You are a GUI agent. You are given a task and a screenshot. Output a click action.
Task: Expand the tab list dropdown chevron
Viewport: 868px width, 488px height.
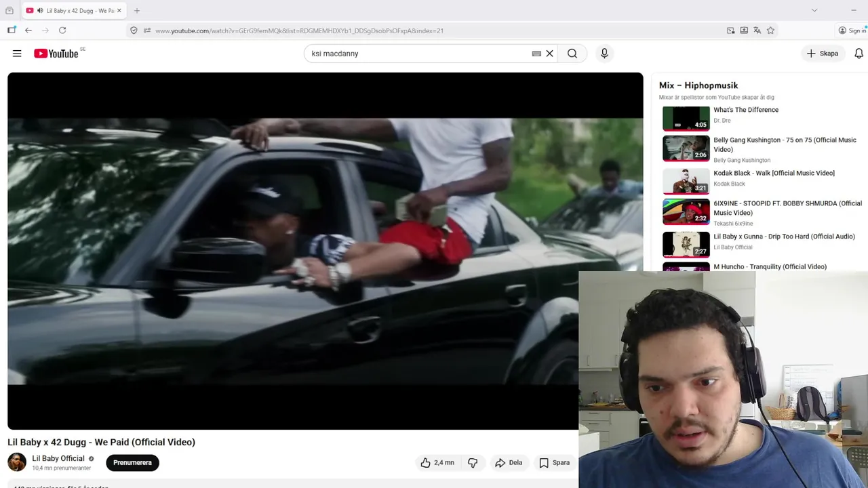[814, 11]
